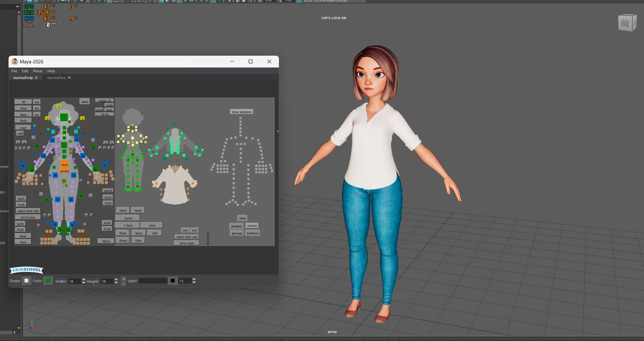Viewport: 644px width, 341px height.
Task: Click the Height input field
Action: click(107, 281)
